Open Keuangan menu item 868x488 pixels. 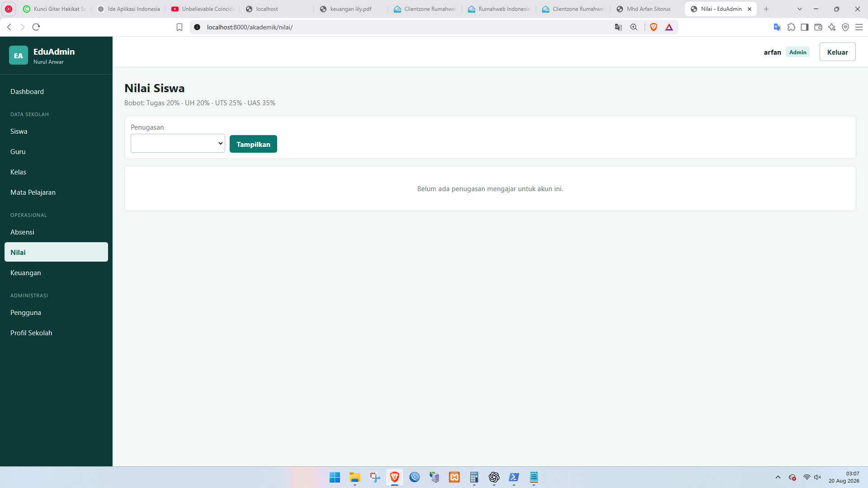point(56,272)
